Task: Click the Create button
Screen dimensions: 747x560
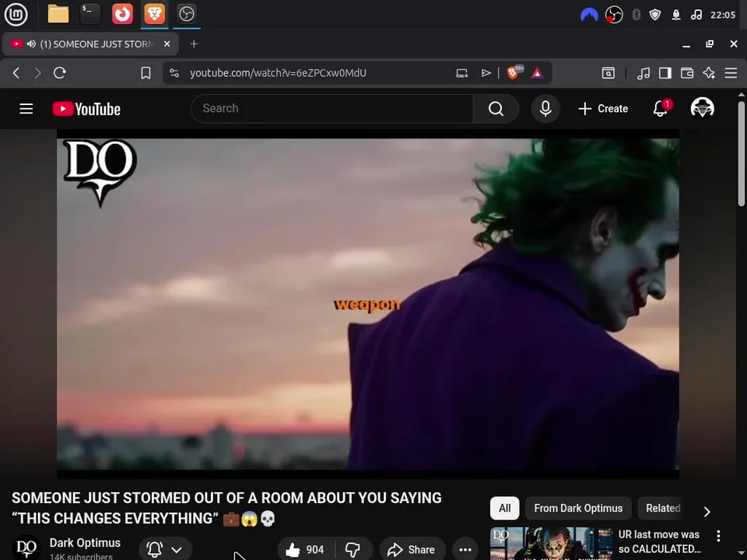Action: click(x=603, y=109)
